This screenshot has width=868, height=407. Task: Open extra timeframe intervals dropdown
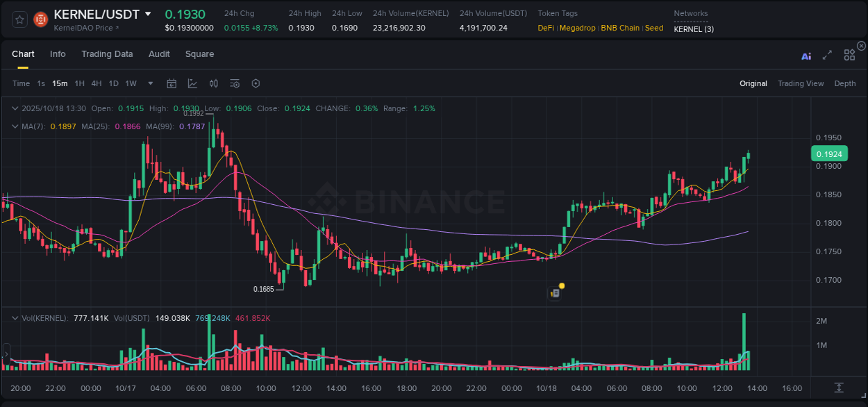pos(150,83)
